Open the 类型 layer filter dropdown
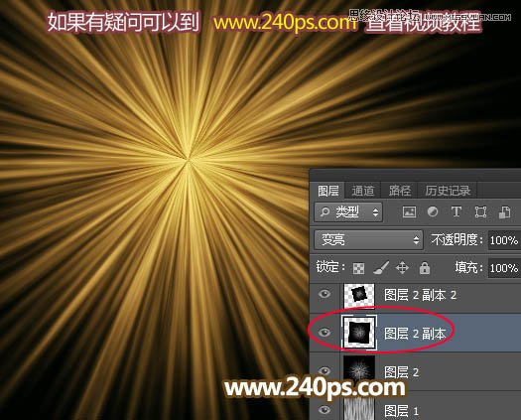521x420 pixels. coord(348,211)
